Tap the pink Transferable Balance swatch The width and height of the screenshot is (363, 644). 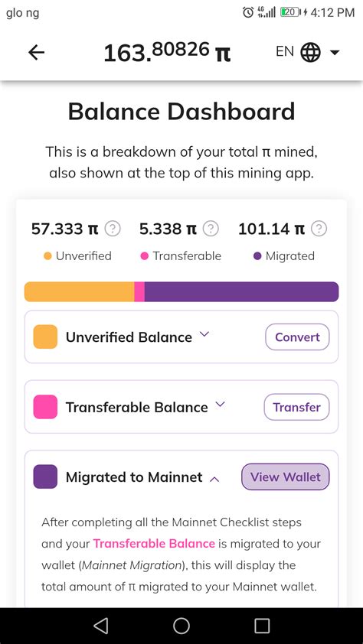45,407
